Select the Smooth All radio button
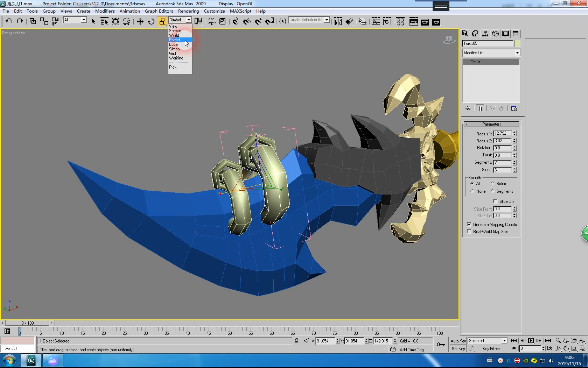Image resolution: width=588 pixels, height=368 pixels. click(x=472, y=184)
